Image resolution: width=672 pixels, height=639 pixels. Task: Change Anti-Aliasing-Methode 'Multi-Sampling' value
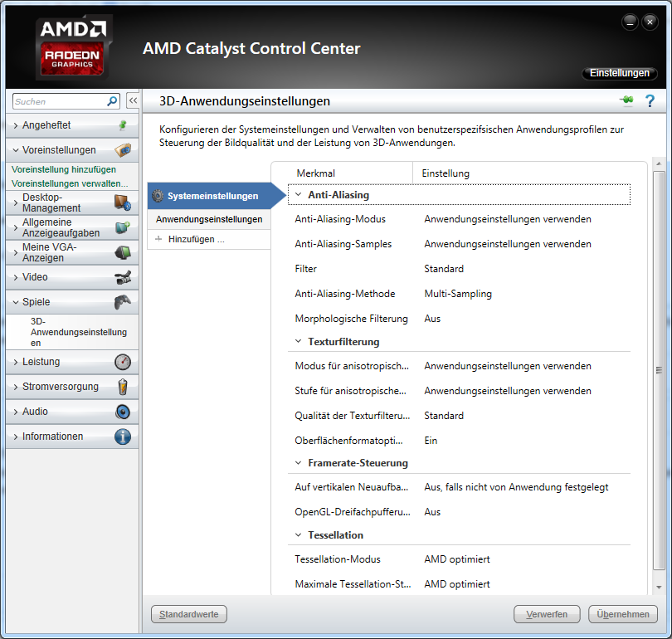pos(458,294)
